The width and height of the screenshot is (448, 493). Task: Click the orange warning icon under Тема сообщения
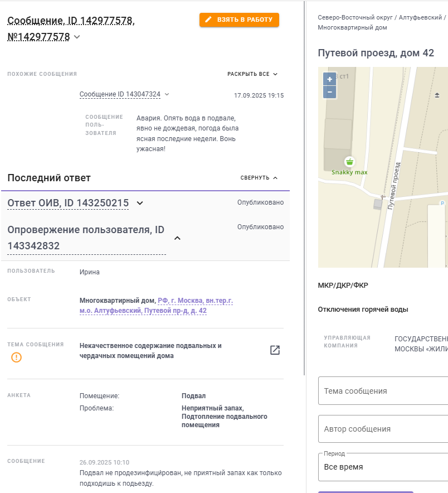[x=17, y=357]
